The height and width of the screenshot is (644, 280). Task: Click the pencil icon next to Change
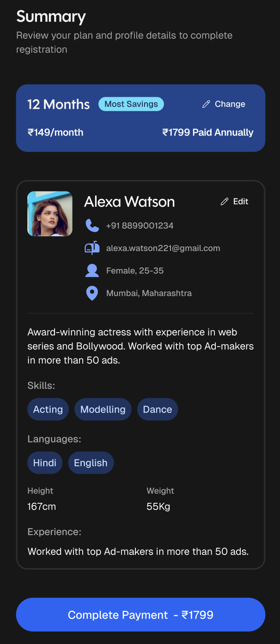coord(206,104)
